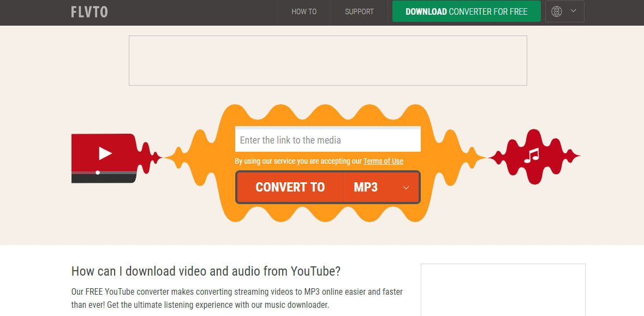Click heading about downloading from YouTube
Image resolution: width=644 pixels, height=316 pixels.
(x=206, y=271)
